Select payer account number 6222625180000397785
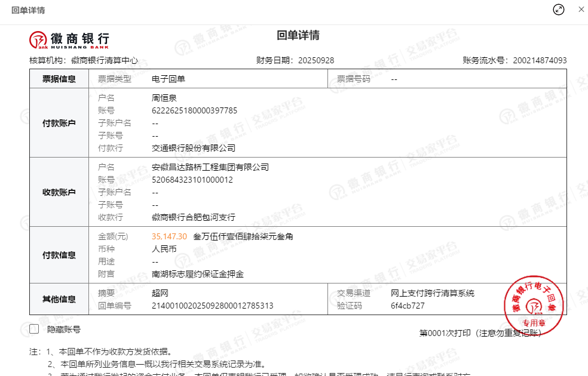Image resolution: width=588 pixels, height=376 pixels. click(x=194, y=110)
